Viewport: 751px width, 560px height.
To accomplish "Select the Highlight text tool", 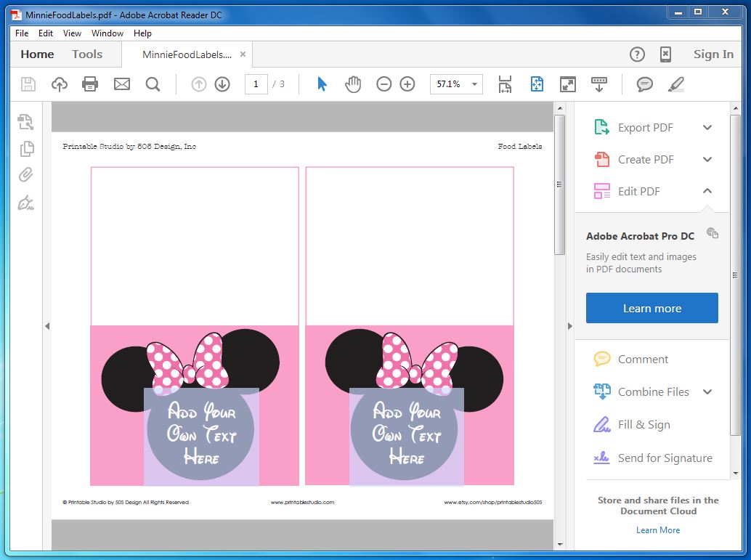I will click(675, 84).
